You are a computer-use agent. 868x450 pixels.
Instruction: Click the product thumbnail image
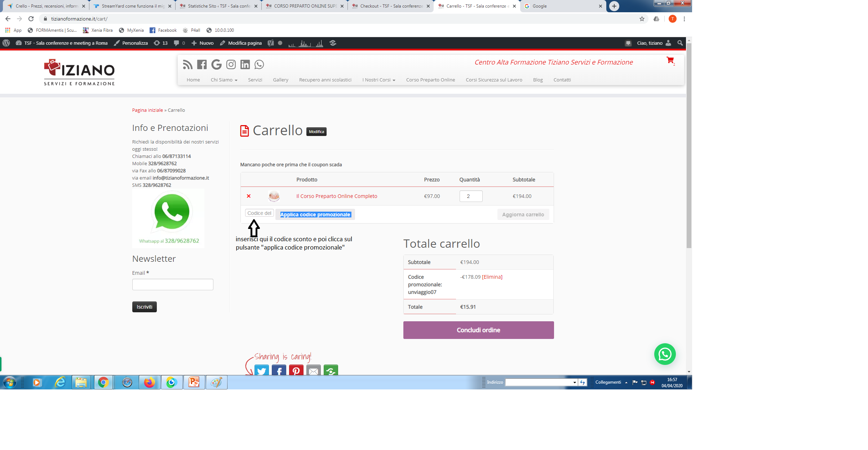point(274,196)
